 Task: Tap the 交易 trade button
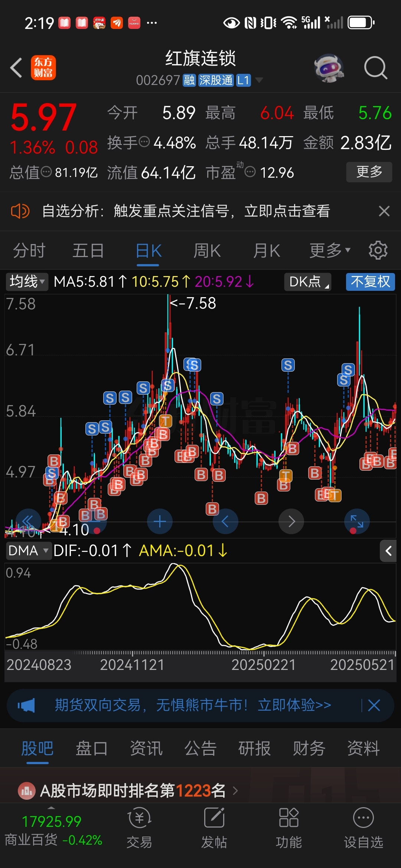(139, 828)
